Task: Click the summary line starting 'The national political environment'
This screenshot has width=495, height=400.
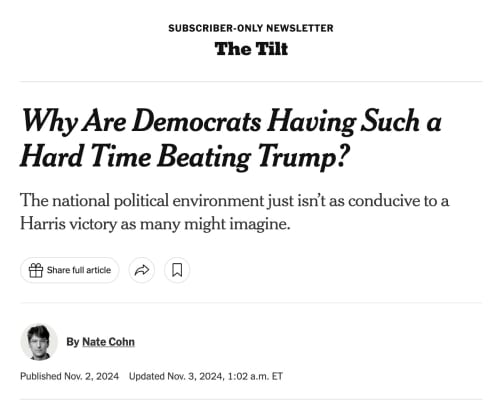Action: click(235, 201)
